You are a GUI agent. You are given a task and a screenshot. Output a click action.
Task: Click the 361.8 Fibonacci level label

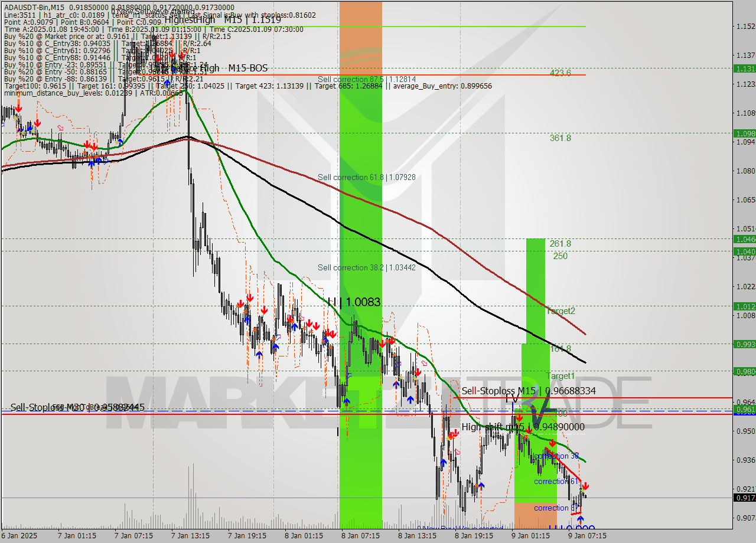click(560, 138)
